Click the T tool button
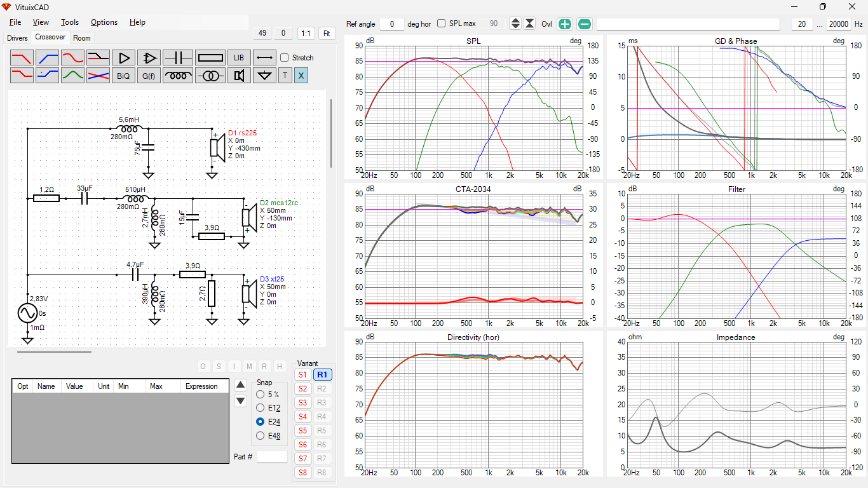868x488 pixels. pos(285,76)
